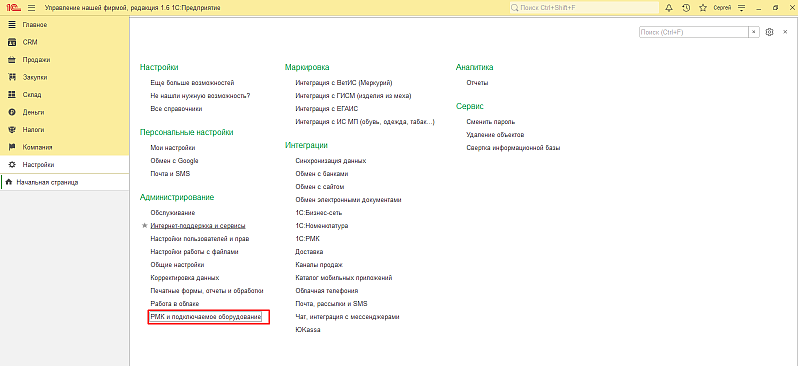
Task: Open Синхронизация данных
Action: [331, 161]
